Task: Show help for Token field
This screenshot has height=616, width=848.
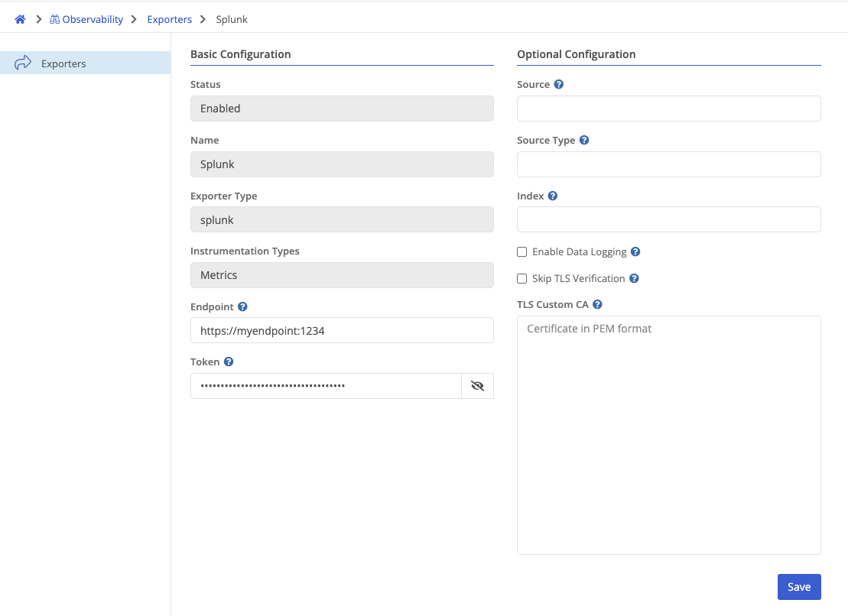Action: pyautogui.click(x=228, y=361)
